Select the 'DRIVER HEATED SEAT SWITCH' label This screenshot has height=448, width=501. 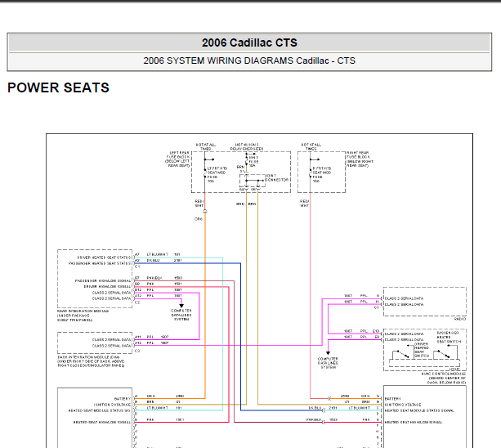pyautogui.click(x=422, y=350)
